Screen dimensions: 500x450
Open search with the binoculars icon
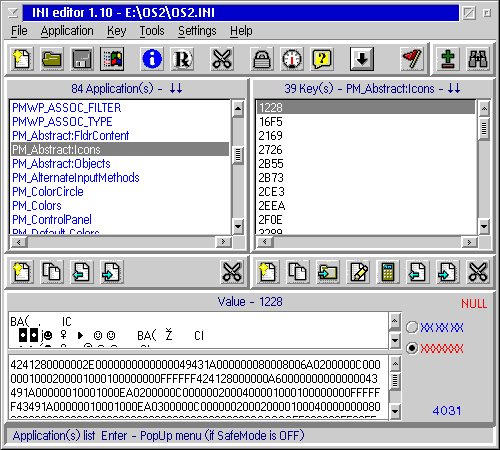coord(478,59)
